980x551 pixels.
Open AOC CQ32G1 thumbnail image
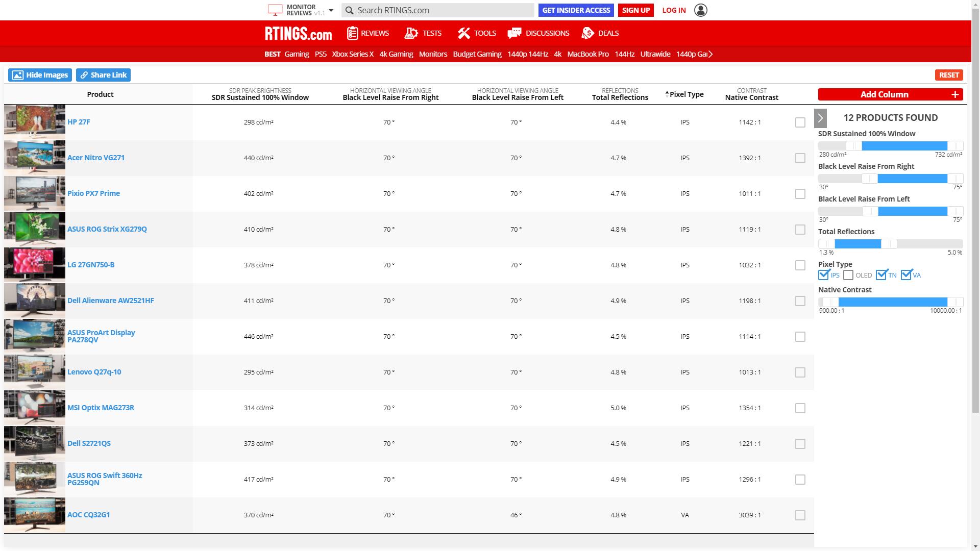[35, 515]
